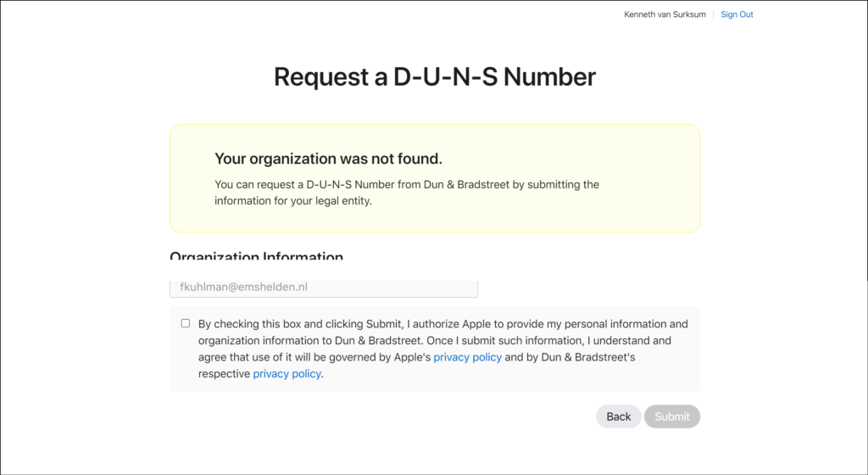Open Apple's privacy policy link
Image resolution: width=868 pixels, height=475 pixels.
(467, 357)
